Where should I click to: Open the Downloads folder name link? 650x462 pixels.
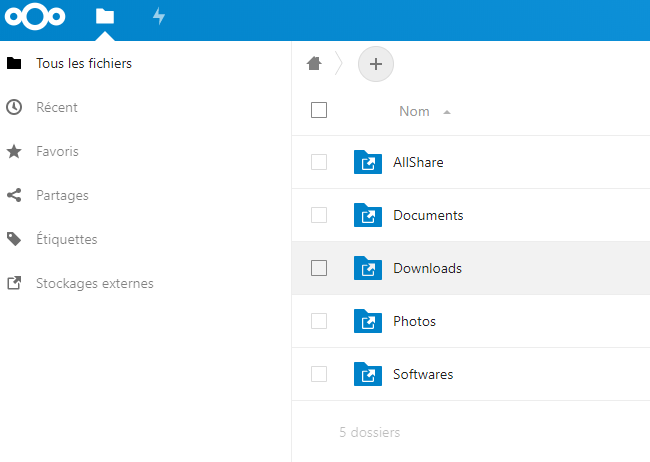pyautogui.click(x=427, y=268)
